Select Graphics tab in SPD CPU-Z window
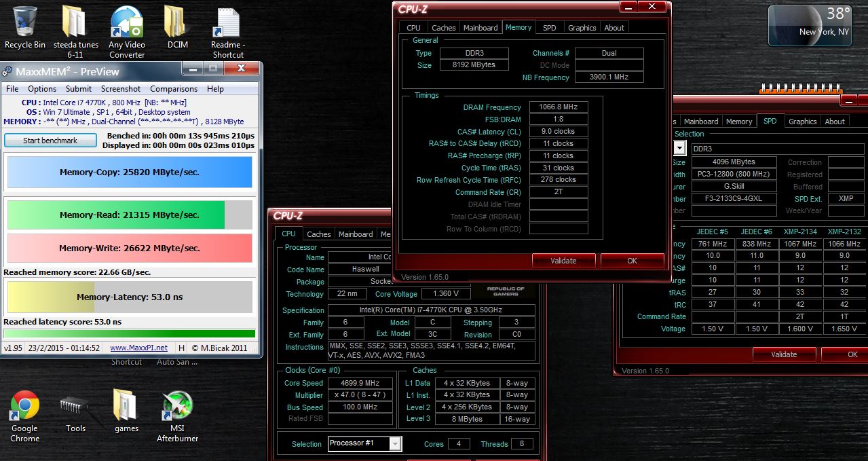 coord(802,122)
